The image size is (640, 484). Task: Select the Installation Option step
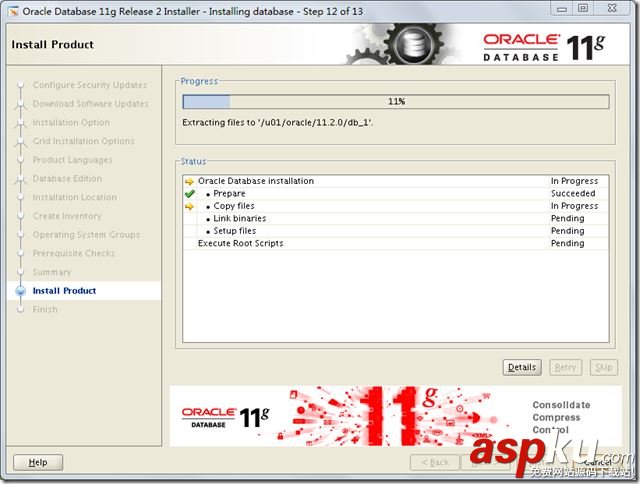pyautogui.click(x=71, y=122)
